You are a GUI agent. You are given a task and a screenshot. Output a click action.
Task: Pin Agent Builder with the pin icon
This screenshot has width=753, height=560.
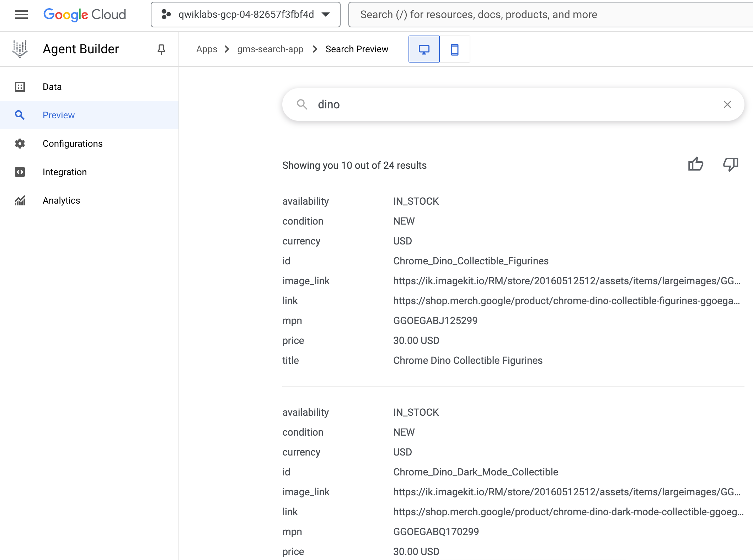tap(161, 49)
